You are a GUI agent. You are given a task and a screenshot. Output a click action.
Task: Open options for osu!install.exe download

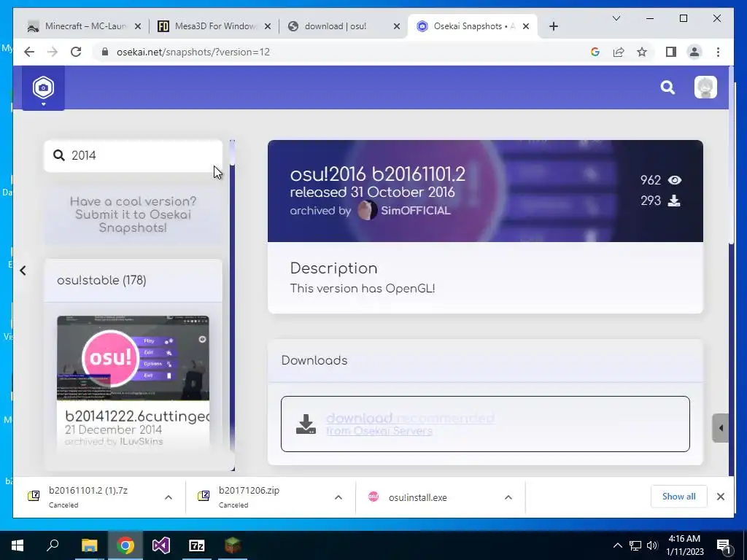click(508, 497)
